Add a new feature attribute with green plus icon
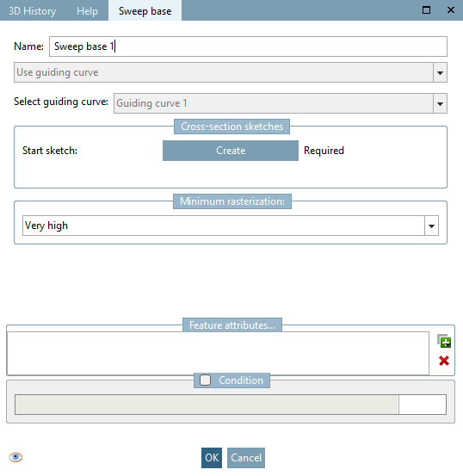This screenshot has width=463, height=476. pyautogui.click(x=444, y=341)
